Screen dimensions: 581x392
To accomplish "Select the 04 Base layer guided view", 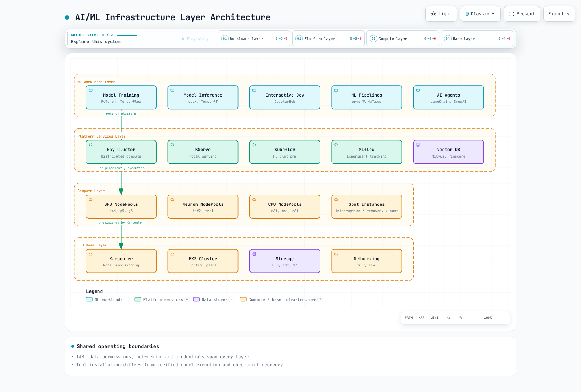I will [x=477, y=38].
